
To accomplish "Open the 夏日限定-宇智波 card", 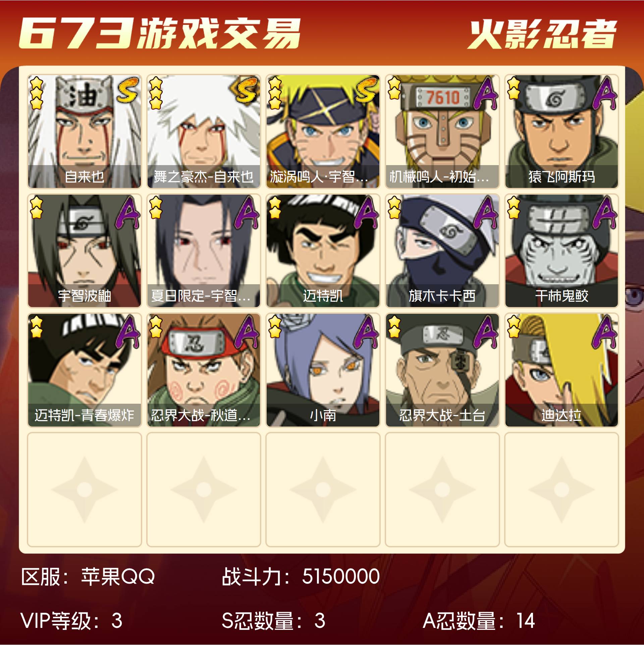I will tap(204, 251).
